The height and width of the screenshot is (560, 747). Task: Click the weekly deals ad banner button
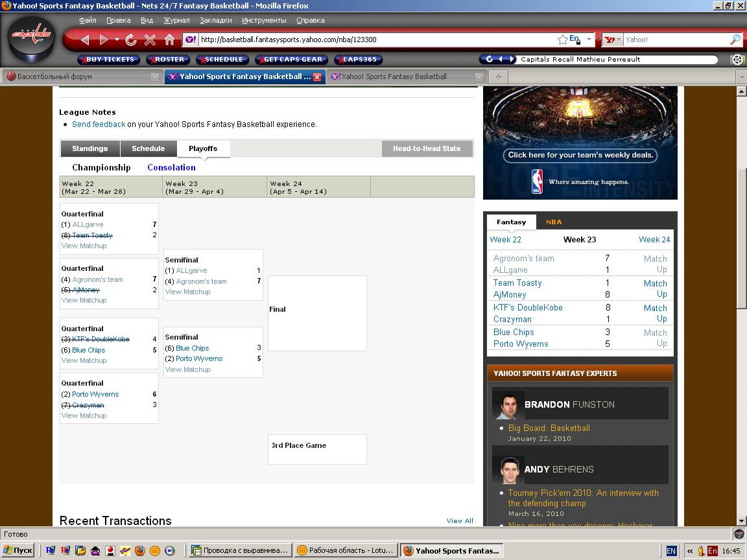click(580, 156)
